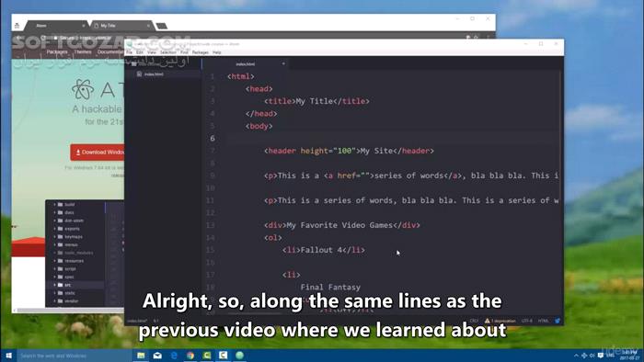Switch to the My Title tab in Chrome
Screen dimensions: 644x362
coord(121,26)
